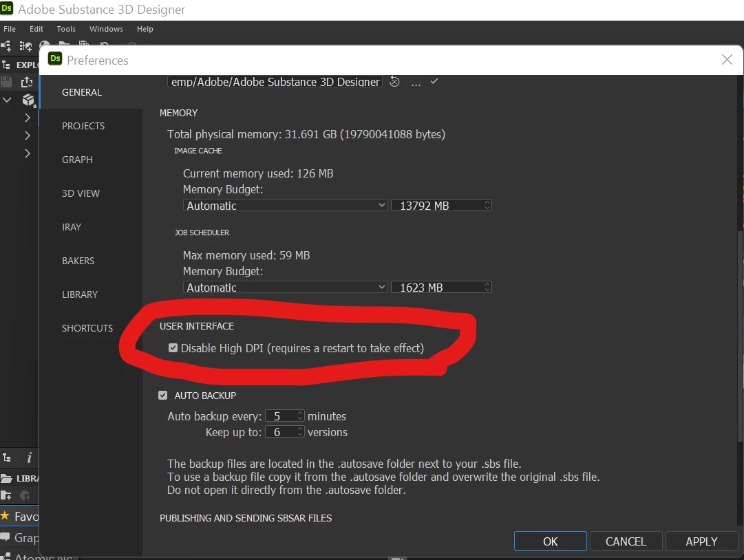Viewport: 744px width, 560px height.
Task: Switch to LIBRARY preferences tab
Action: click(x=91, y=294)
